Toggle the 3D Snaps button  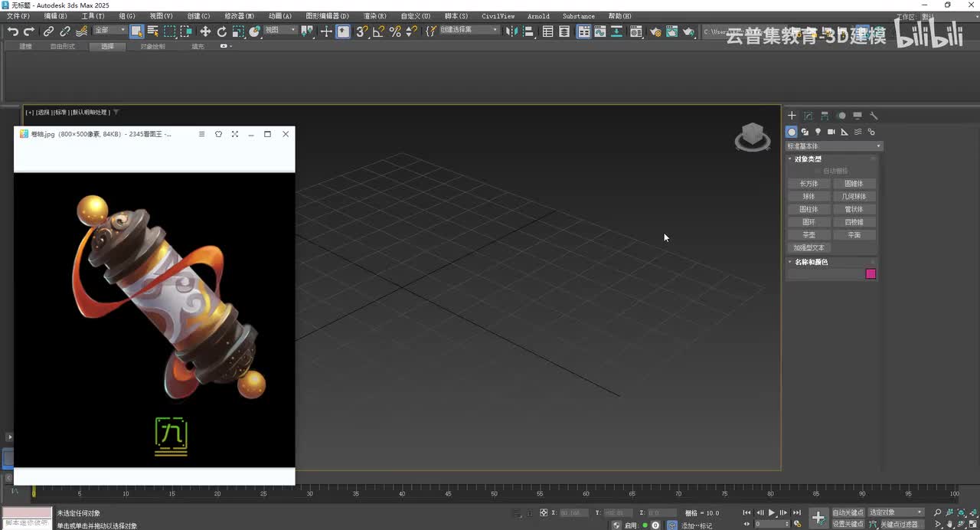[x=362, y=31]
